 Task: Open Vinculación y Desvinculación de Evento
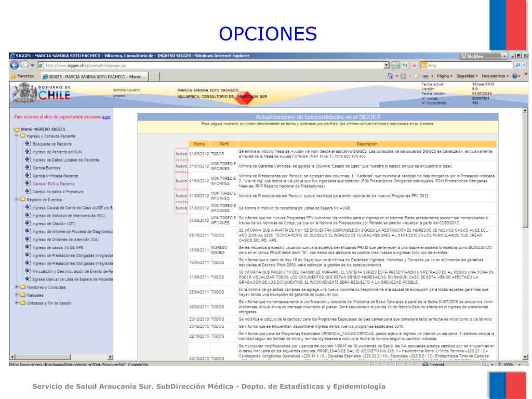click(73, 271)
